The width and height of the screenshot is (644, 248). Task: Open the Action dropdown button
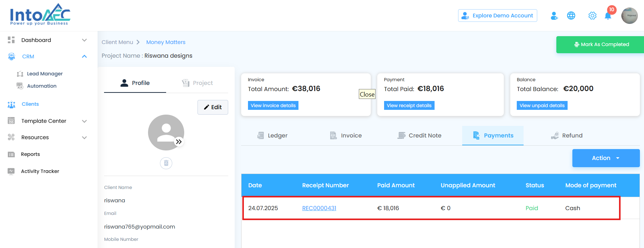[605, 158]
